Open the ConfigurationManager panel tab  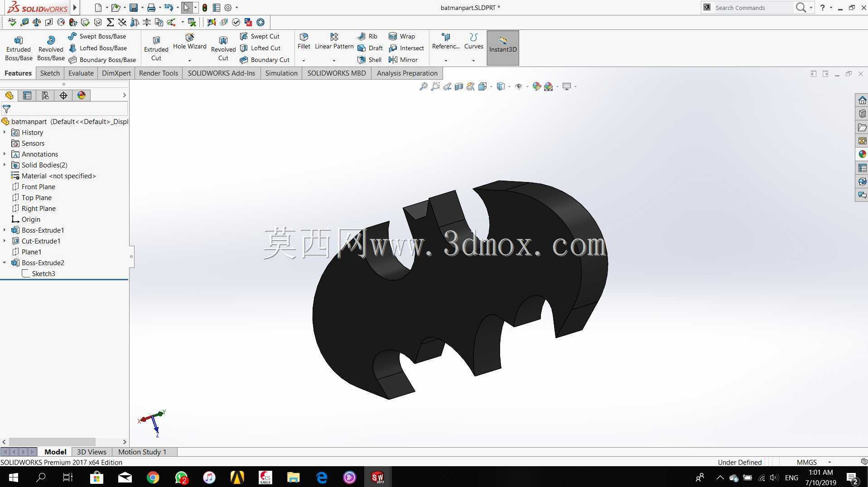[45, 95]
